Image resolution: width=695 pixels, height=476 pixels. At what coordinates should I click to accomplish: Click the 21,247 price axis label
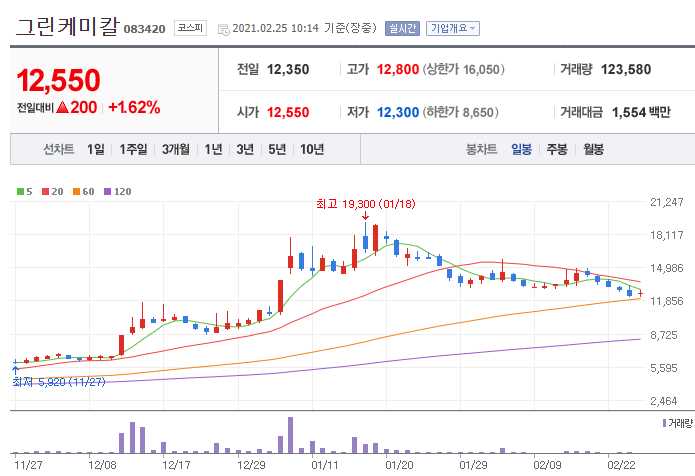[x=667, y=202]
